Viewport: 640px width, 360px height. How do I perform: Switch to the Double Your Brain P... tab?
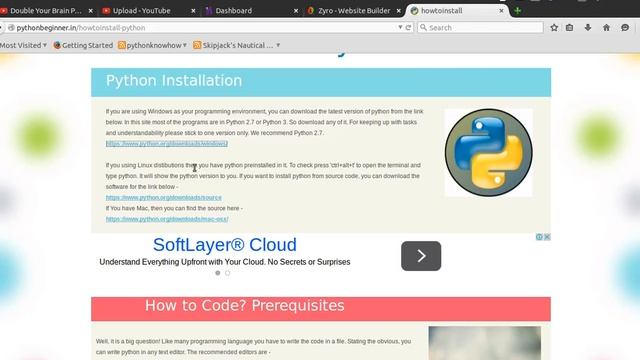(46, 11)
